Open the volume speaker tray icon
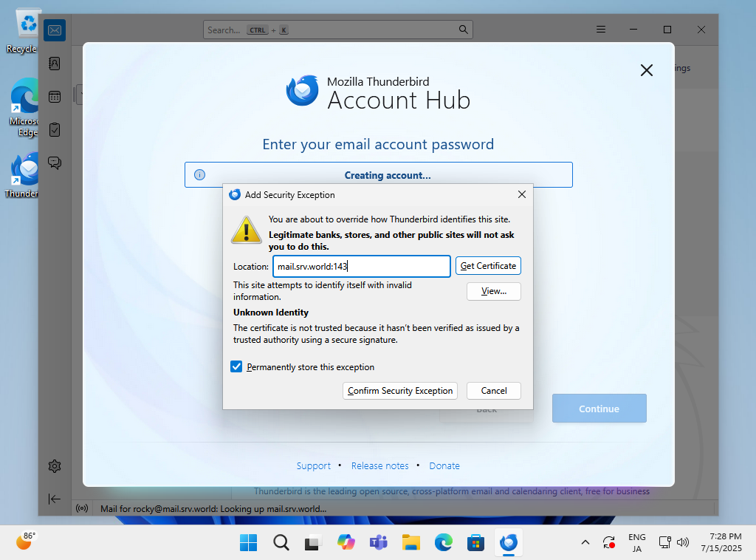 (x=683, y=542)
